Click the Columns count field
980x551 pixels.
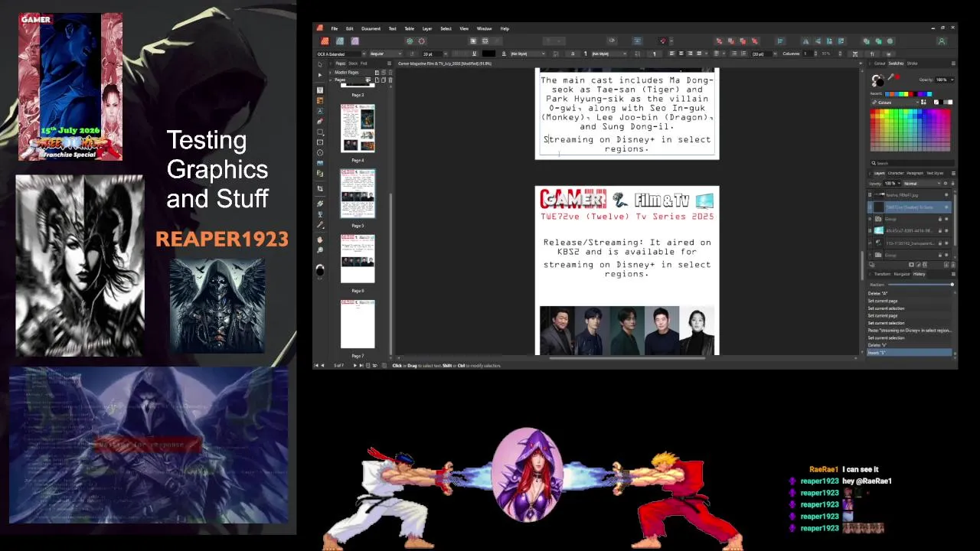808,54
